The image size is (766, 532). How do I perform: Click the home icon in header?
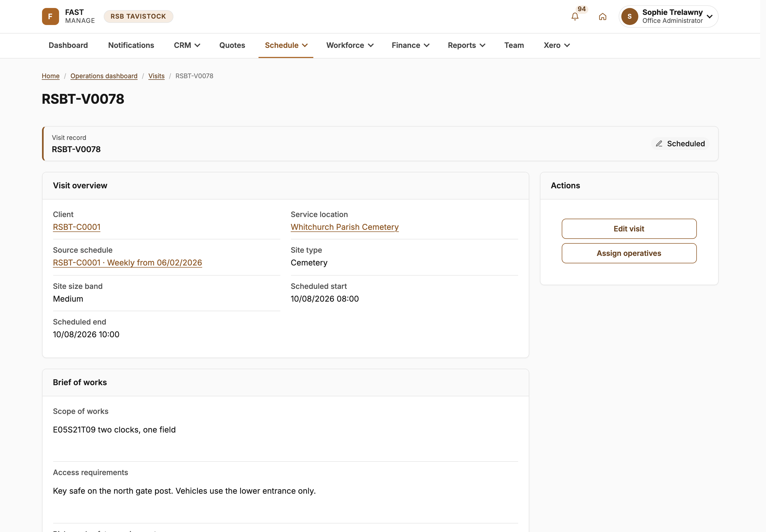tap(602, 17)
